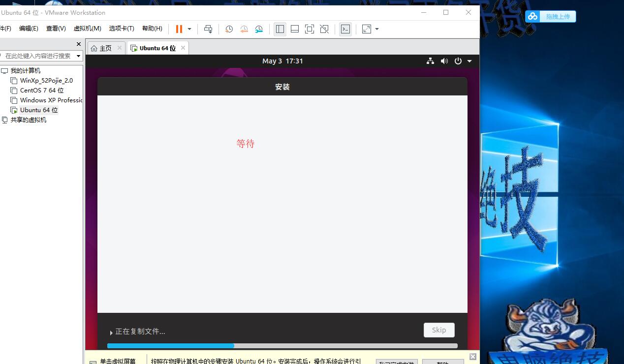This screenshot has height=364, width=624.
Task: Click the send Ctrl+Alt+Del icon
Action: point(208,29)
